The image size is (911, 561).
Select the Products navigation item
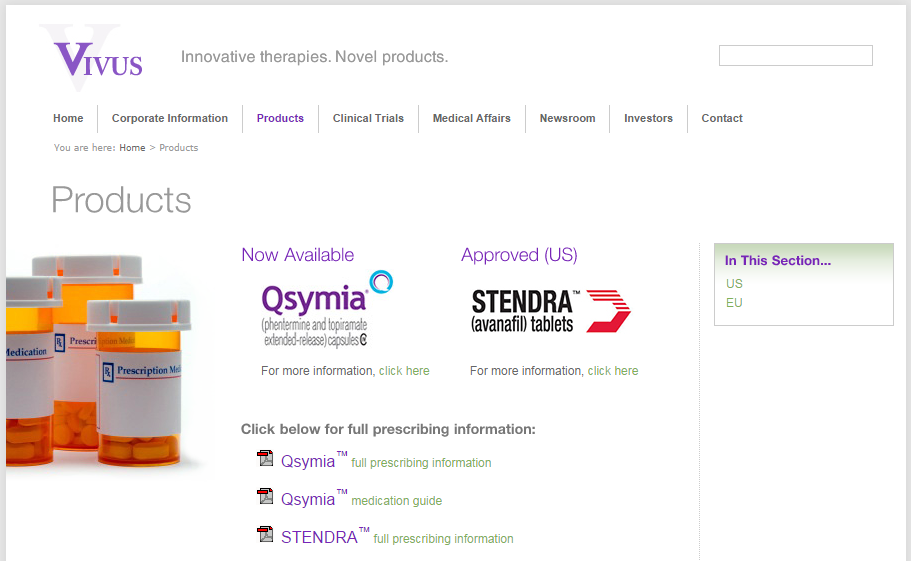coord(280,118)
